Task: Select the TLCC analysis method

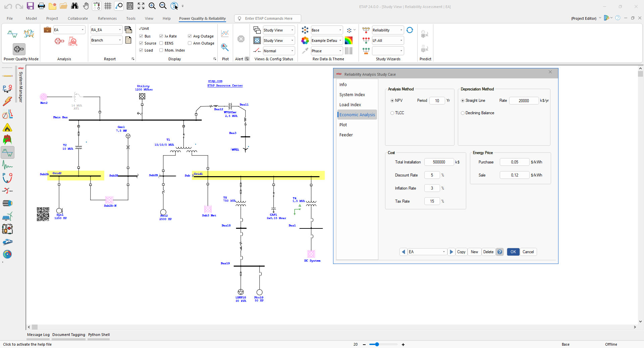Action: 392,113
